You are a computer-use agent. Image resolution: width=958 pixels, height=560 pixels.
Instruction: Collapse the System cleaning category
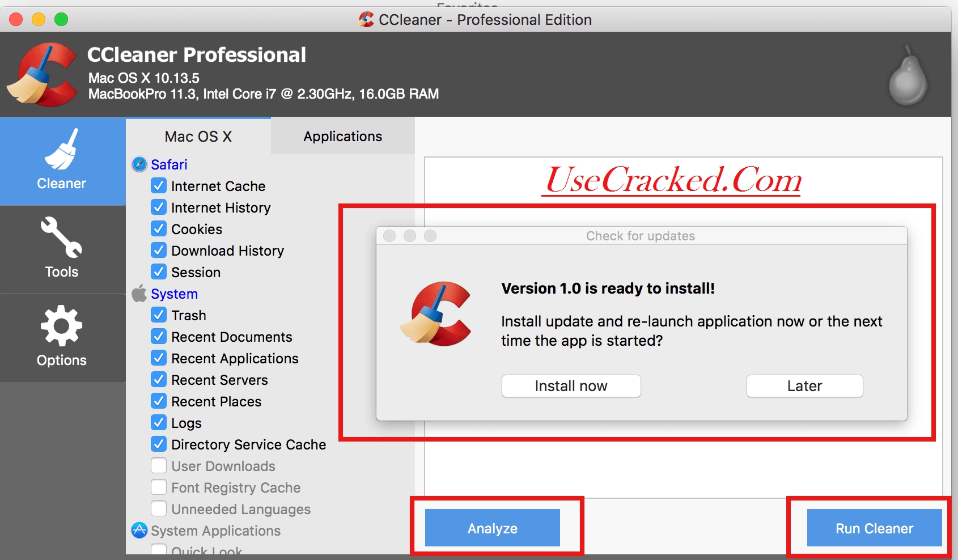tap(174, 294)
